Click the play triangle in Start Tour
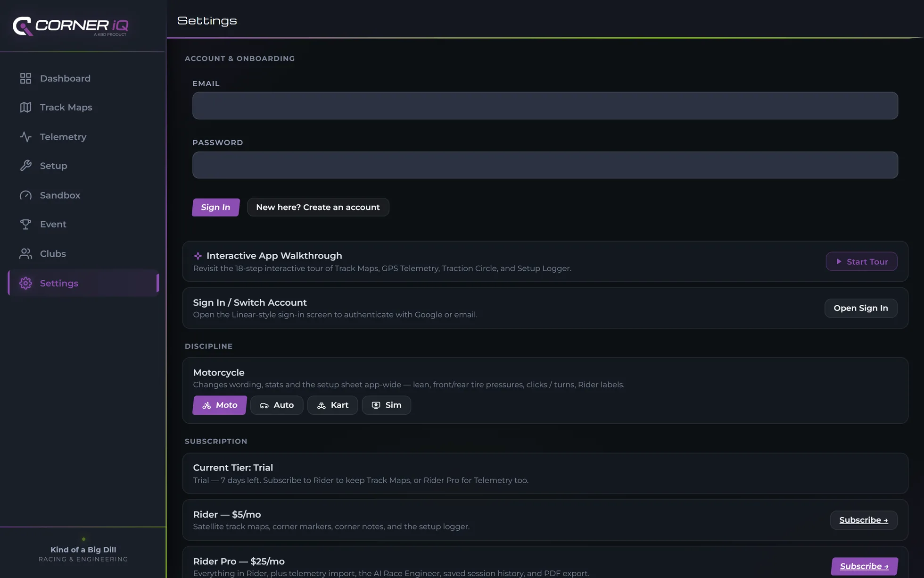Image resolution: width=924 pixels, height=578 pixels. pos(839,261)
